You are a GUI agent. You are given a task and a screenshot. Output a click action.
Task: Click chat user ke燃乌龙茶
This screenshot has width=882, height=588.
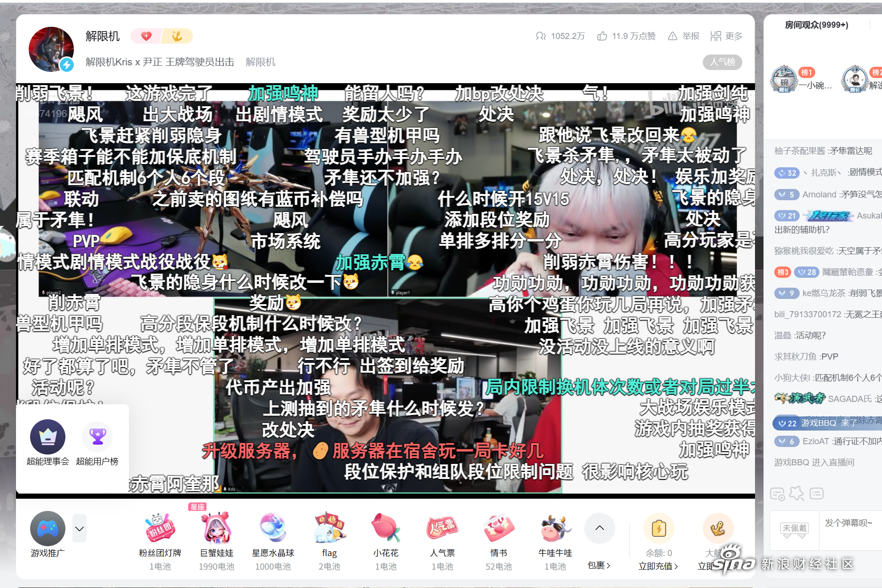coord(823,293)
